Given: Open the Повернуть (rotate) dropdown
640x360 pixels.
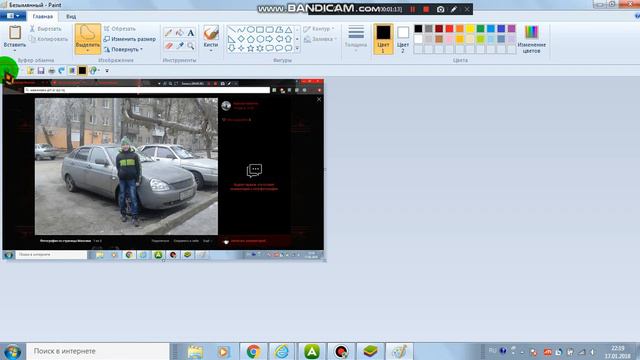Looking at the screenshot, I should click(x=123, y=49).
